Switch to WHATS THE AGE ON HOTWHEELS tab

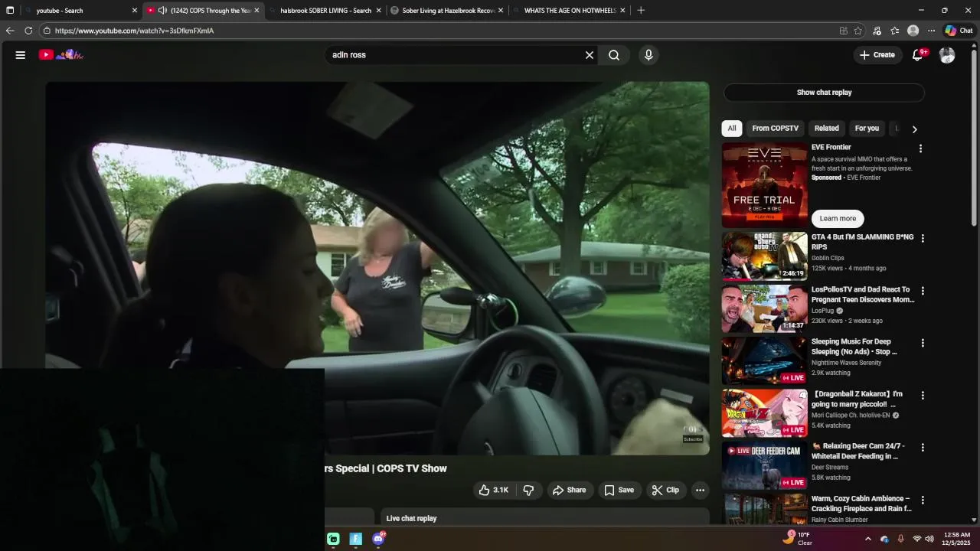tap(570, 11)
